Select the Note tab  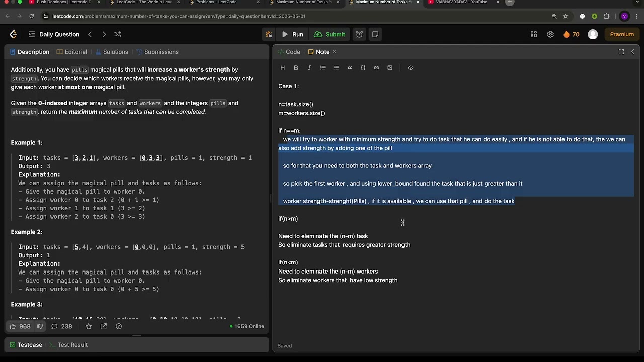[318, 52]
